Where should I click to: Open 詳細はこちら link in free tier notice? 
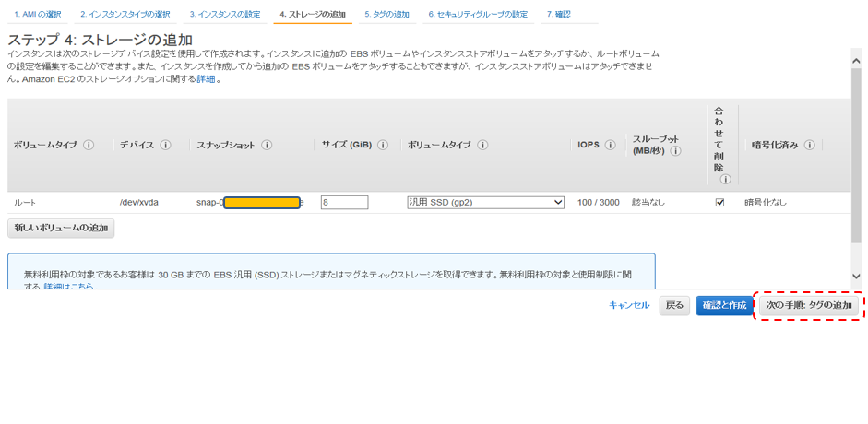(68, 287)
